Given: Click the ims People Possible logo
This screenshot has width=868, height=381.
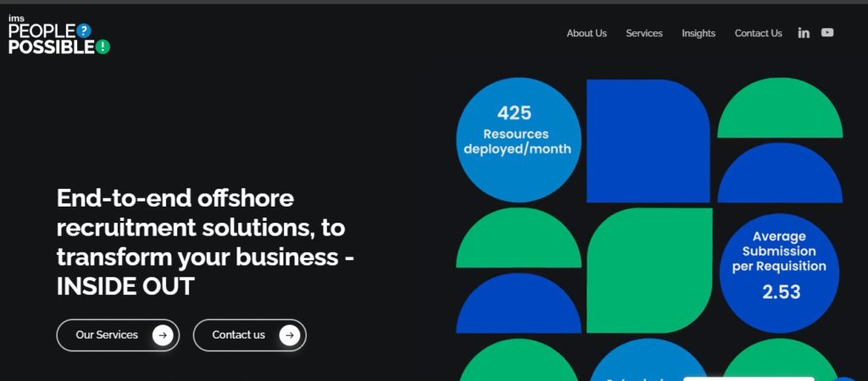Looking at the screenshot, I should pyautogui.click(x=58, y=36).
